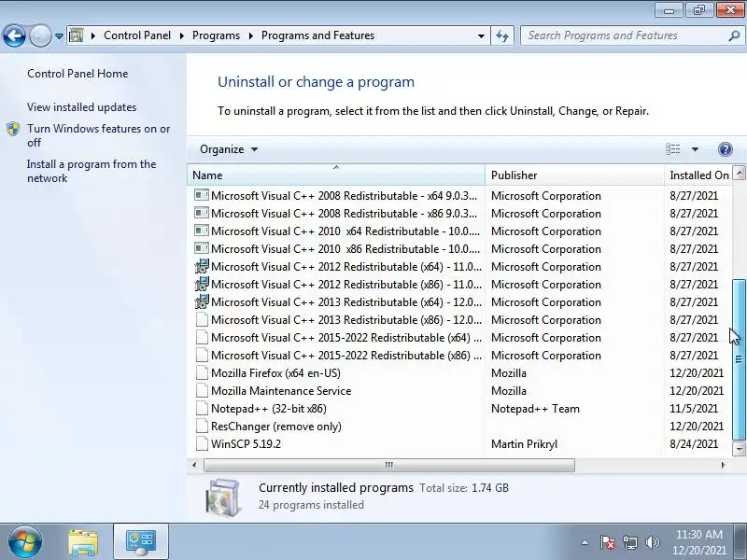Click icon of Visual C++ 2012 (x64) entry

pos(202,266)
